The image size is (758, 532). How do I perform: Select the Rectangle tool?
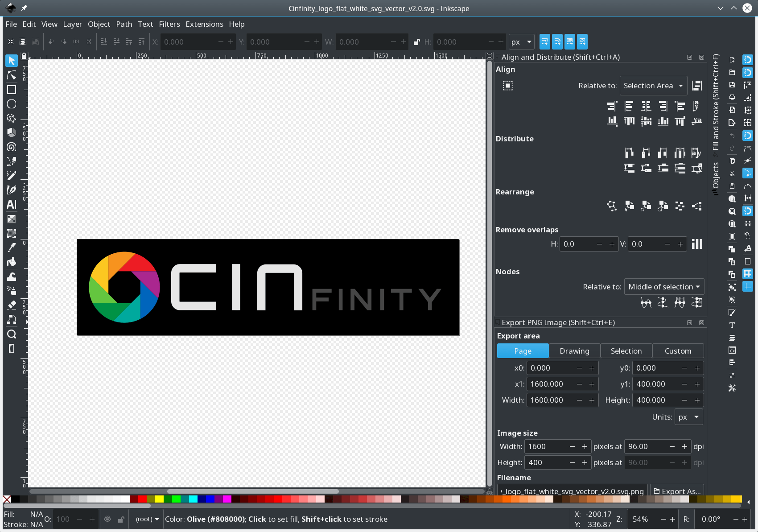[x=12, y=90]
